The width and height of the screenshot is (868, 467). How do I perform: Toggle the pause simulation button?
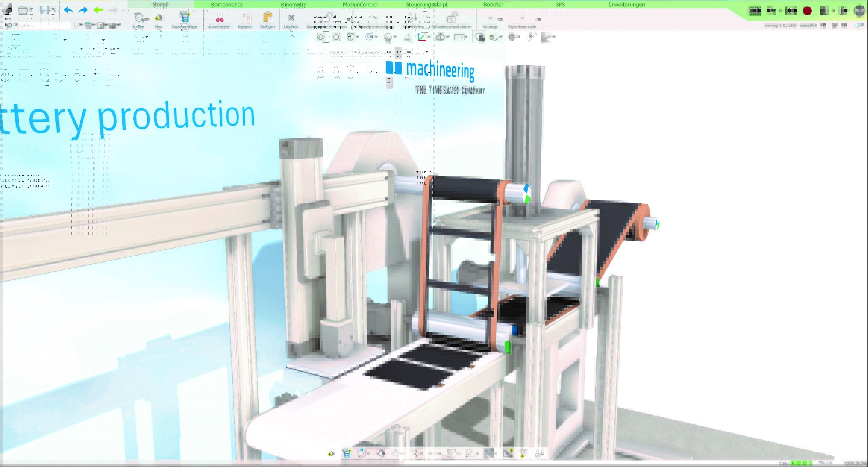point(824,11)
